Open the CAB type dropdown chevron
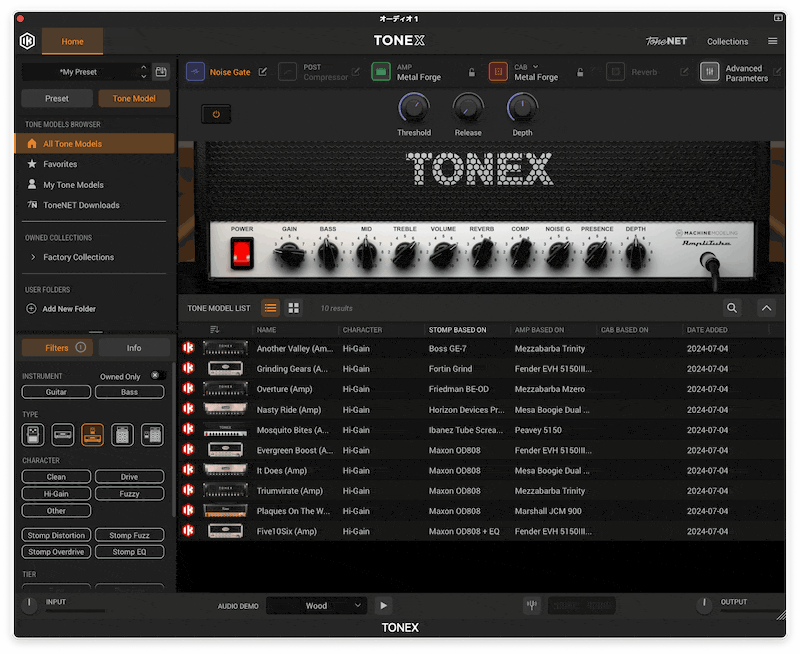800x654 pixels. (x=536, y=67)
